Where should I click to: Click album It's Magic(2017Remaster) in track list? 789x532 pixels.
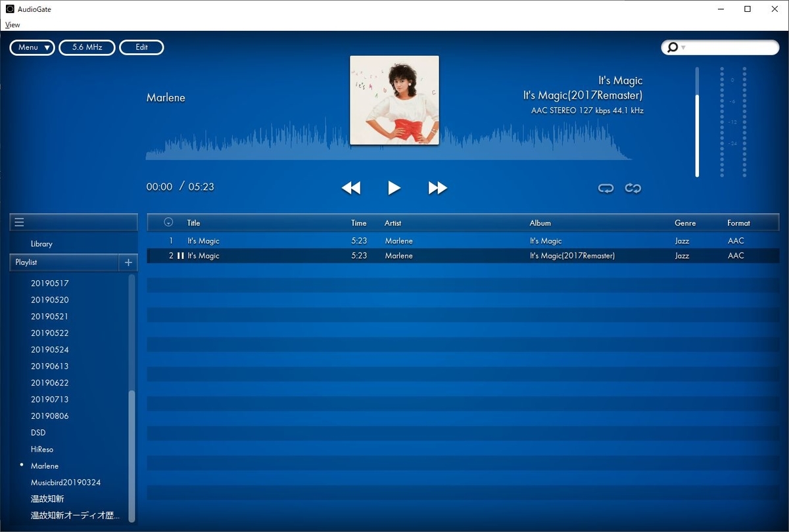coord(572,256)
